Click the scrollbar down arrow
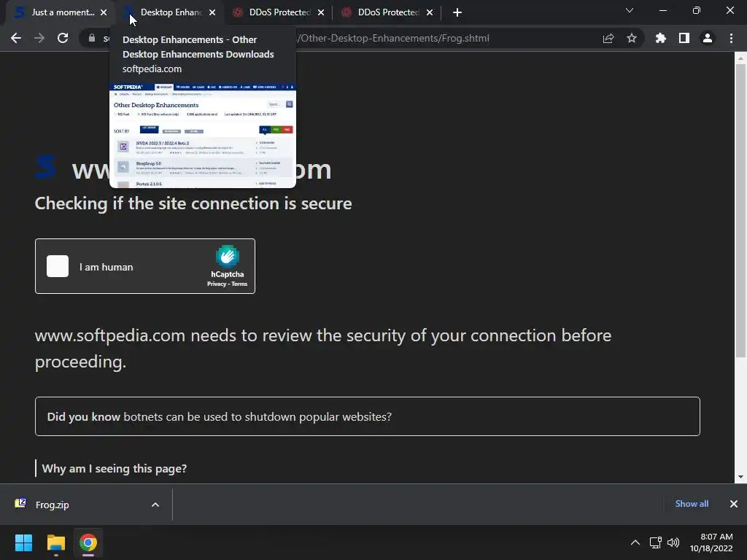 740,477
